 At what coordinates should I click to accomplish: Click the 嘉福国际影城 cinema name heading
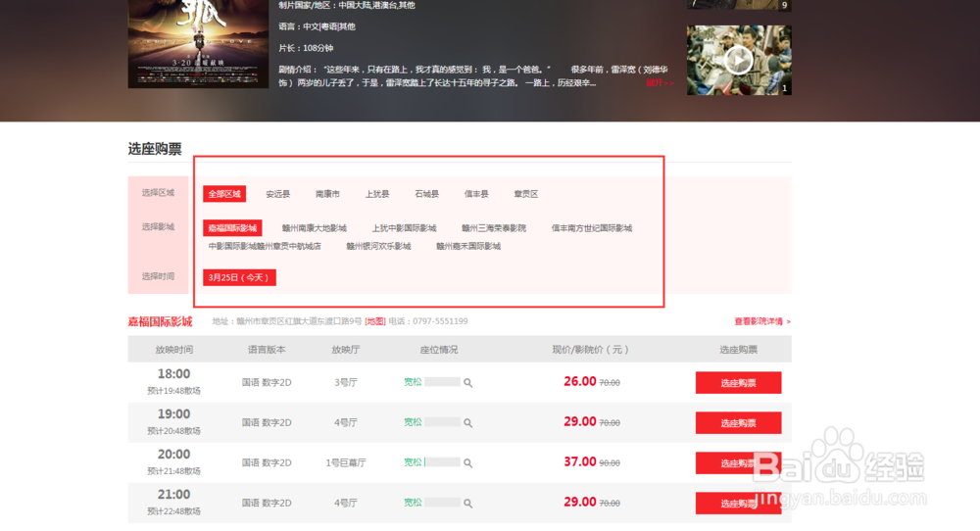(160, 321)
